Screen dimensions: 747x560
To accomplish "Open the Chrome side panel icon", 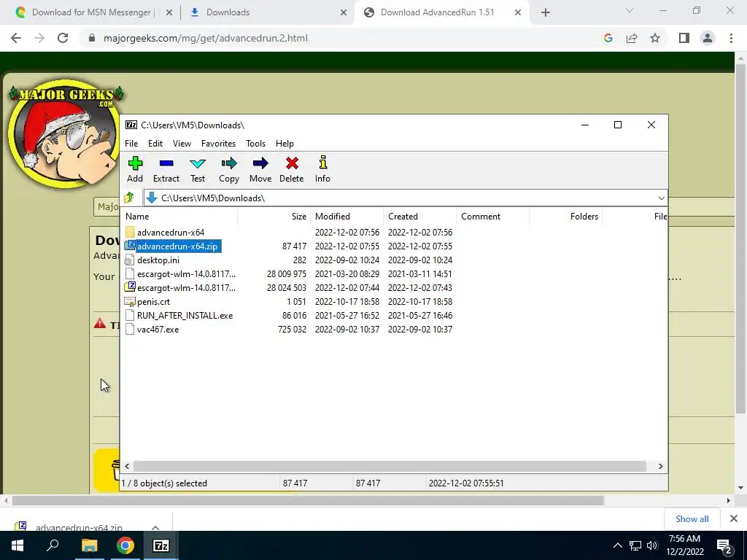I will [684, 38].
